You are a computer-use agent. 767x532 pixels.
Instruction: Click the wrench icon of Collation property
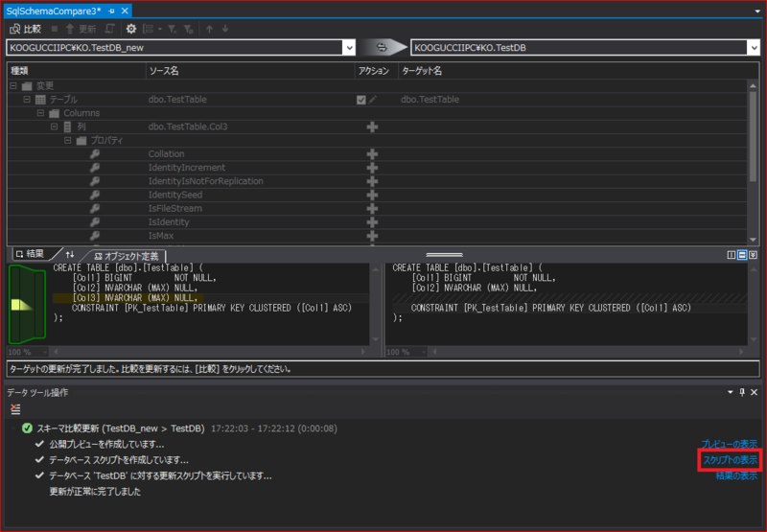pyautogui.click(x=95, y=154)
